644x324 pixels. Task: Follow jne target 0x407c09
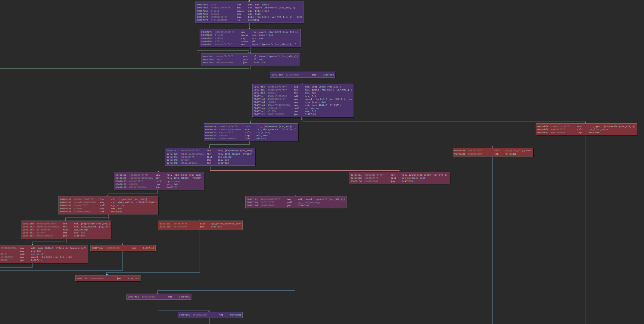(x=310, y=114)
